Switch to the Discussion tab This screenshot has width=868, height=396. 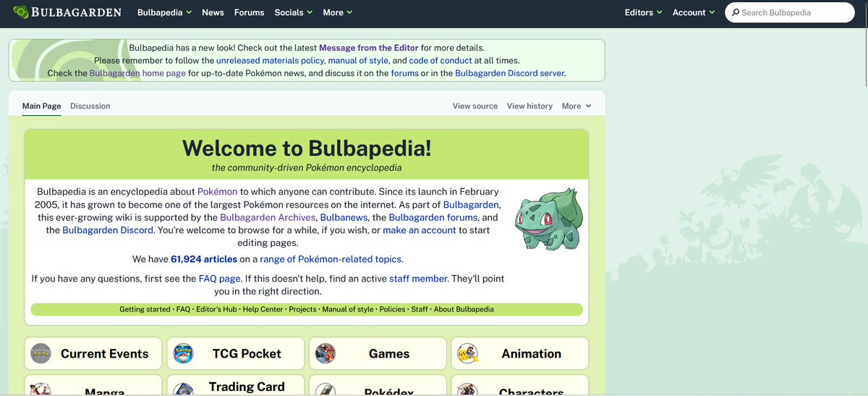(90, 106)
